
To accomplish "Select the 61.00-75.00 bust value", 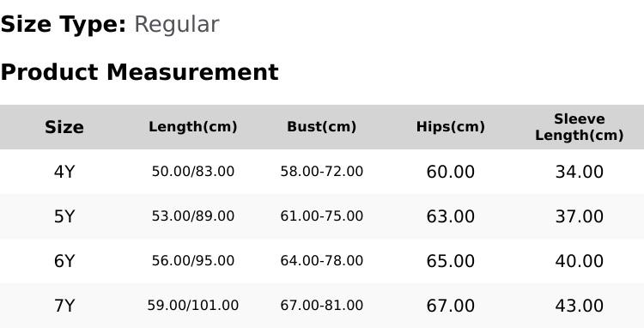I will point(322,216).
